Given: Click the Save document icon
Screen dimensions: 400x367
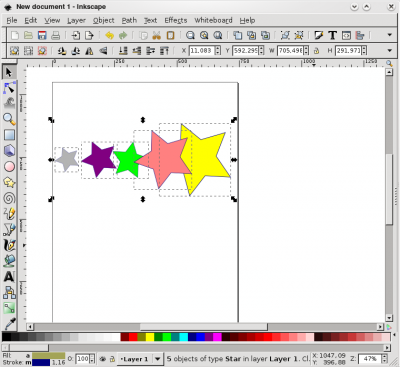Looking at the screenshot, I should [x=42, y=35].
